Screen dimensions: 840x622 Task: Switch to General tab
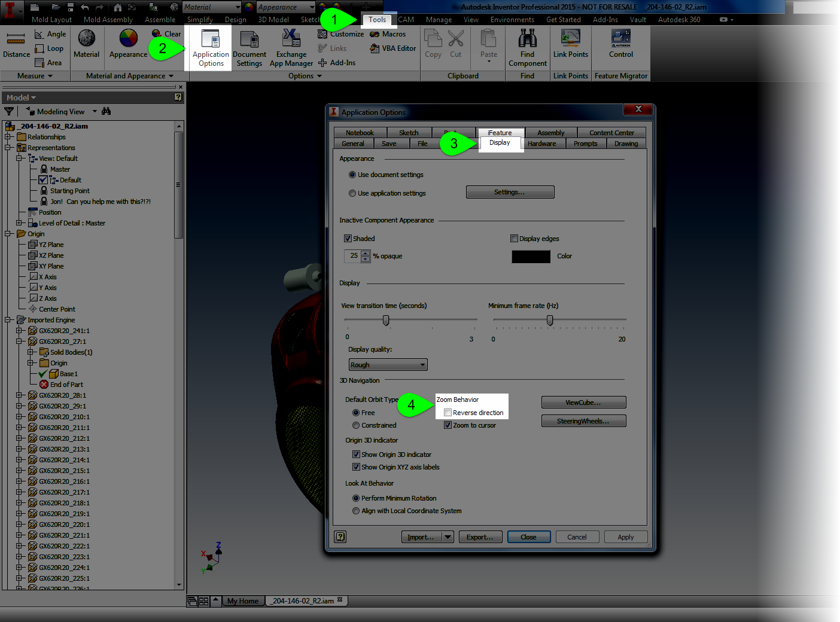pyautogui.click(x=353, y=144)
